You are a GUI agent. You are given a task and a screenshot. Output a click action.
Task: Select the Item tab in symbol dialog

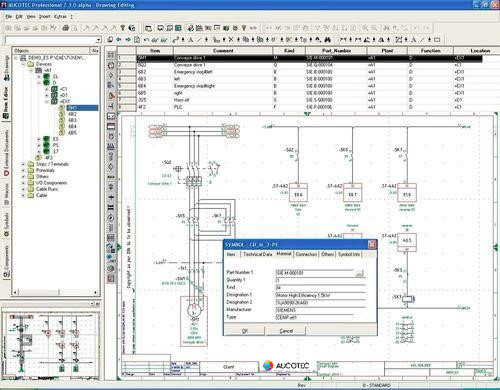click(231, 254)
